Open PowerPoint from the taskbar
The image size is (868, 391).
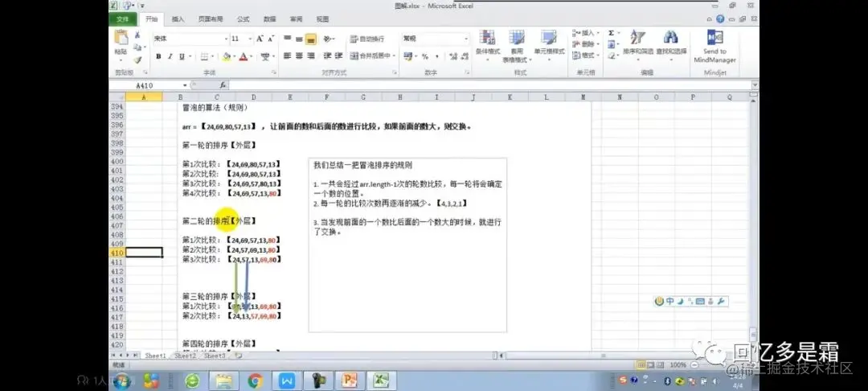click(350, 381)
